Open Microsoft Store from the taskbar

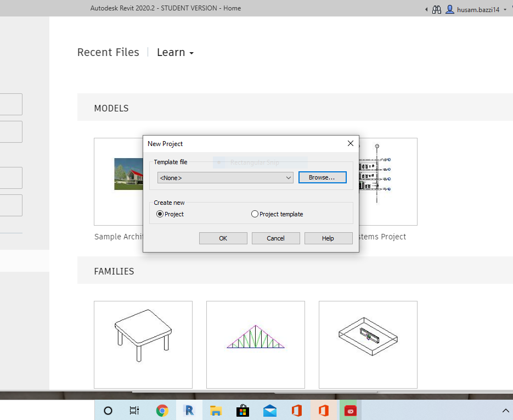[243, 411]
